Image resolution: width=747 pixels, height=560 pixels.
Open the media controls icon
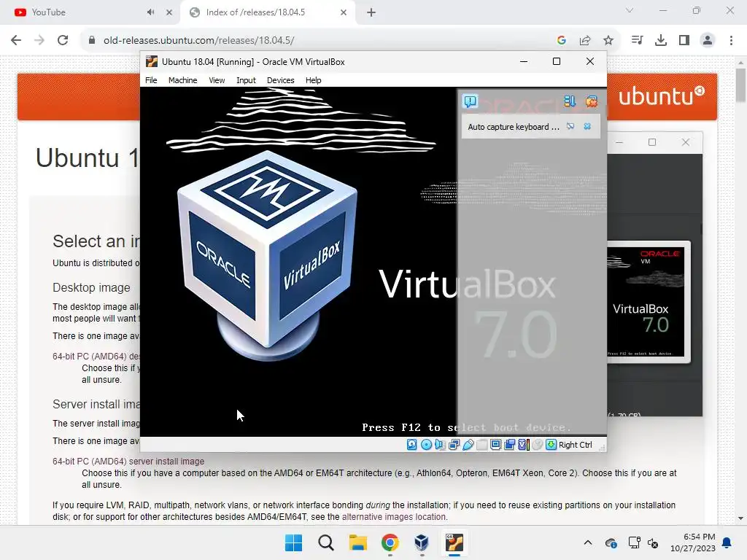[637, 40]
